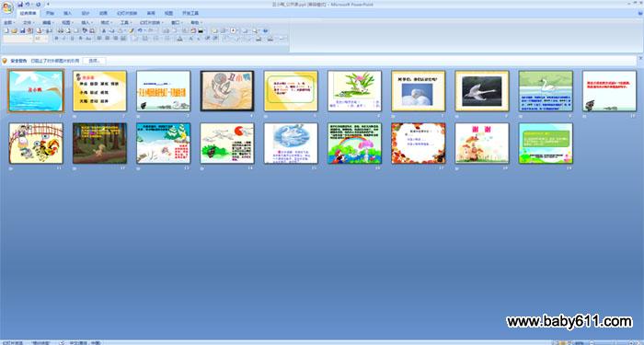Click the blue Help icon in toolbar
The width and height of the screenshot is (644, 345).
[x=265, y=30]
